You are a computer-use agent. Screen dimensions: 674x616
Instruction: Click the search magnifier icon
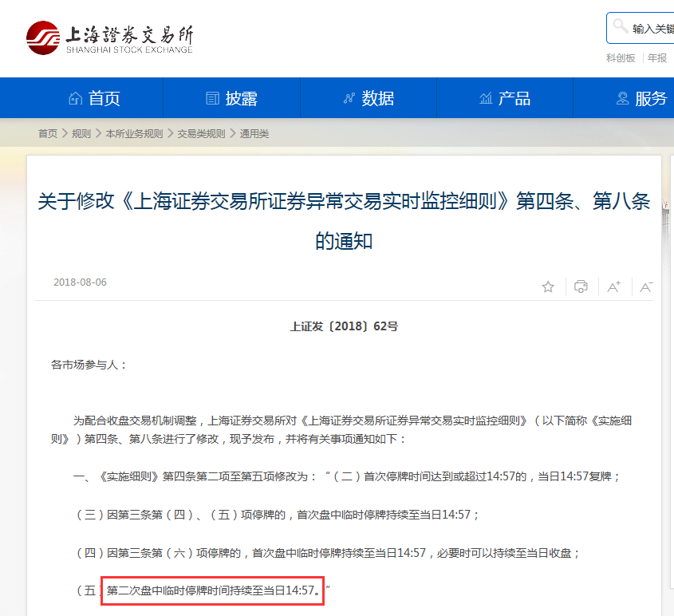(620, 26)
